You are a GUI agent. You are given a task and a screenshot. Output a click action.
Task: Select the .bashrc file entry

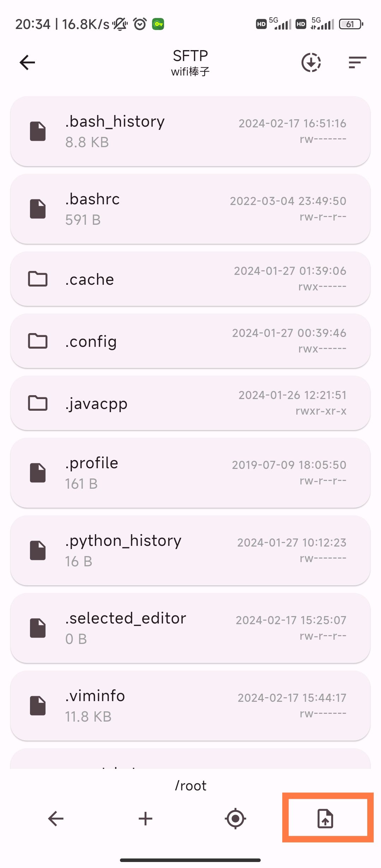(x=190, y=209)
